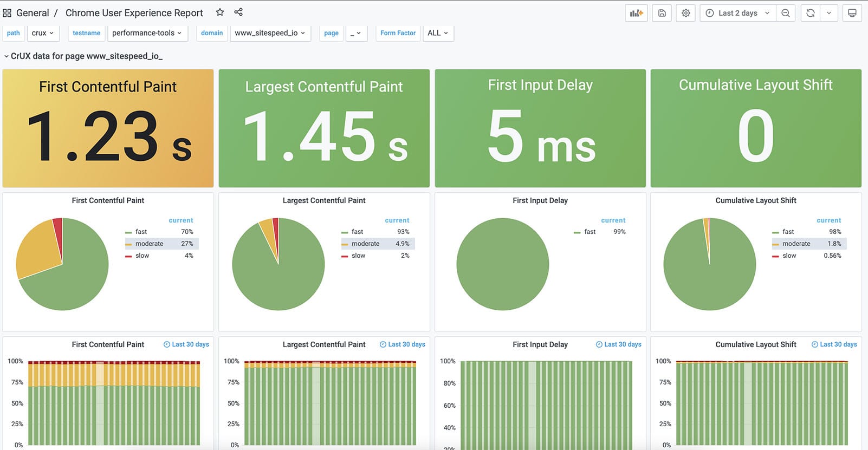Sort Cumulative Layout Shift legend by current

coord(829,220)
